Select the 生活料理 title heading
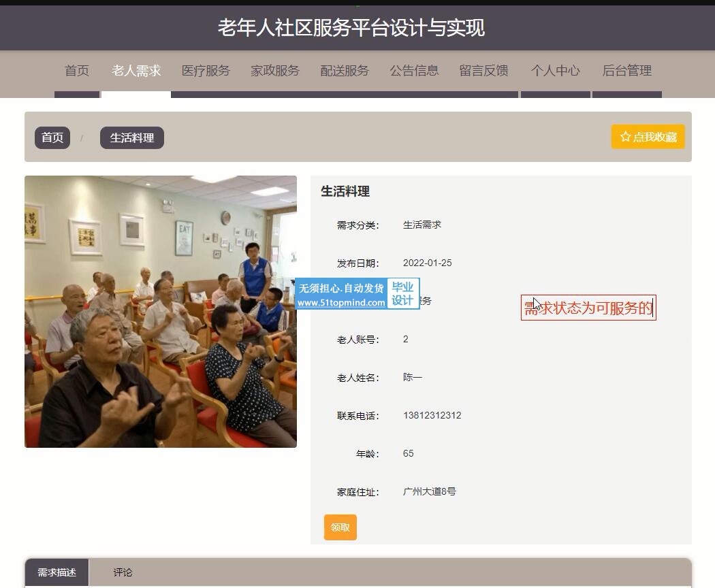The image size is (715, 588). click(345, 191)
